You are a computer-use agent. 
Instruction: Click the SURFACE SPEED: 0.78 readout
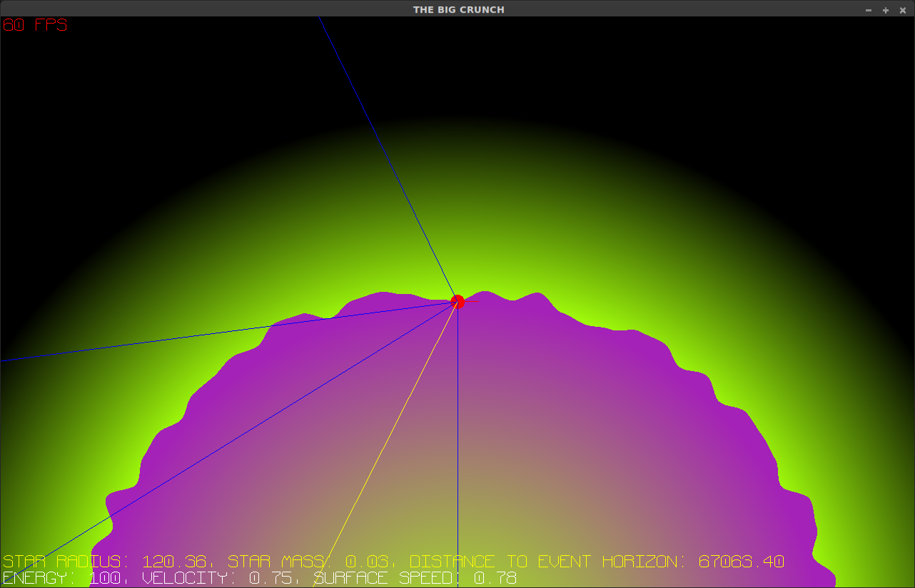click(415, 578)
